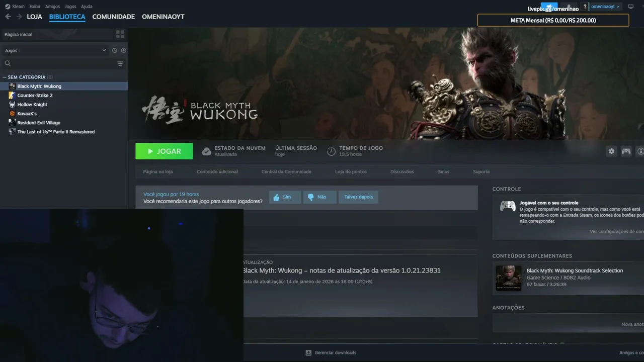Open controller layout icon
The width and height of the screenshot is (644, 362).
pyautogui.click(x=626, y=151)
